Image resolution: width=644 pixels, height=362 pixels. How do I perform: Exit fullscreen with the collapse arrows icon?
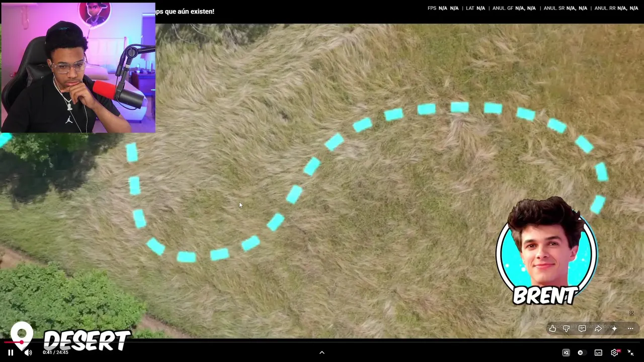[x=630, y=352]
